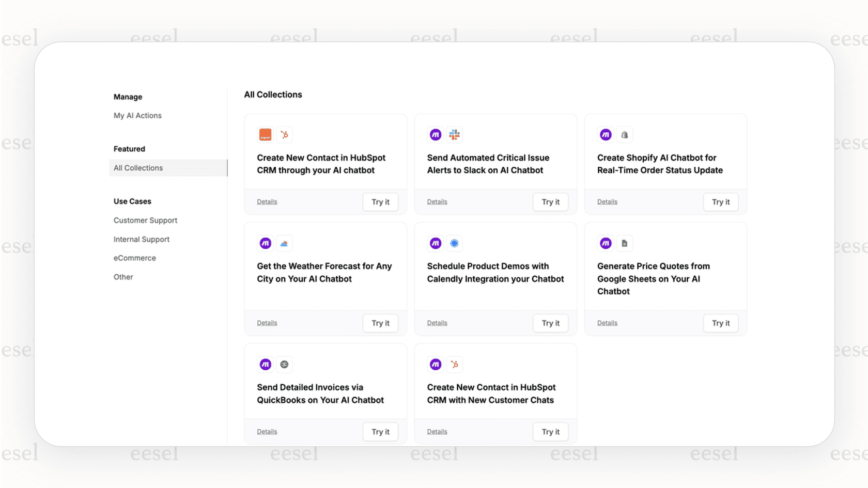Image resolution: width=868 pixels, height=488 pixels.
Task: Choose the Other use case
Action: 123,277
